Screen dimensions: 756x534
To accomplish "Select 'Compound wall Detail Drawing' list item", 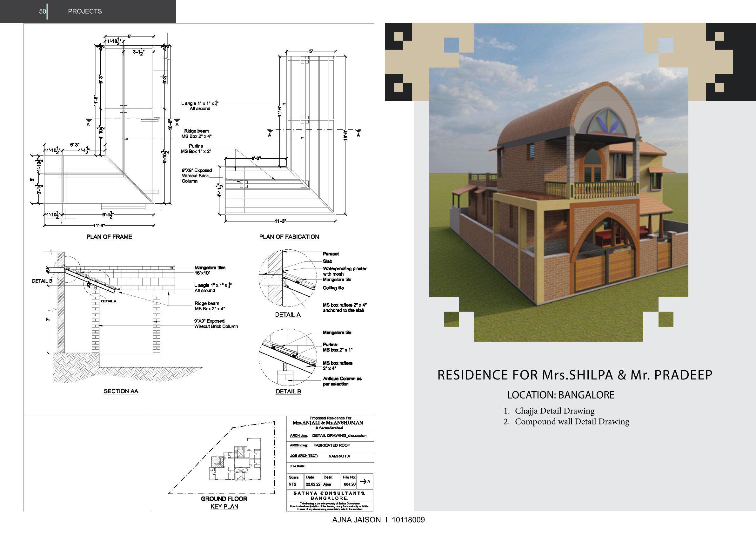I will 572,421.
